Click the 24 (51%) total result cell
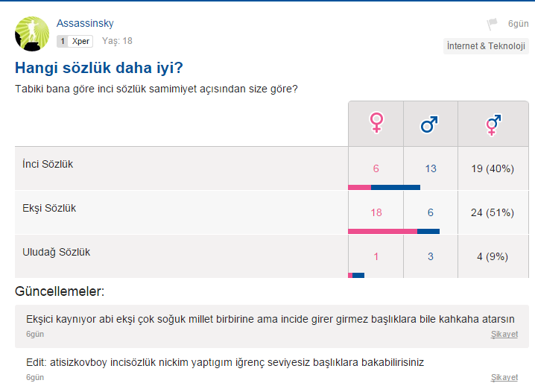Screen dimensions: 535x392 [x=493, y=212]
